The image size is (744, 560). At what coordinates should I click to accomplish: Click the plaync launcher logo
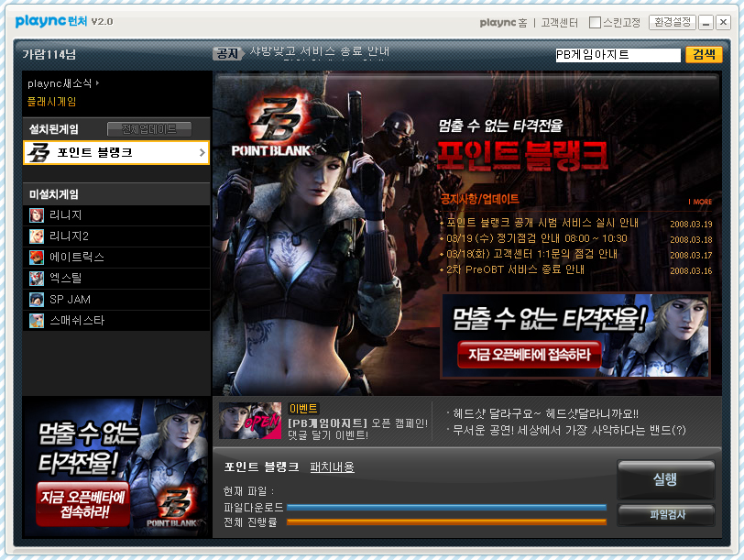coord(51,21)
